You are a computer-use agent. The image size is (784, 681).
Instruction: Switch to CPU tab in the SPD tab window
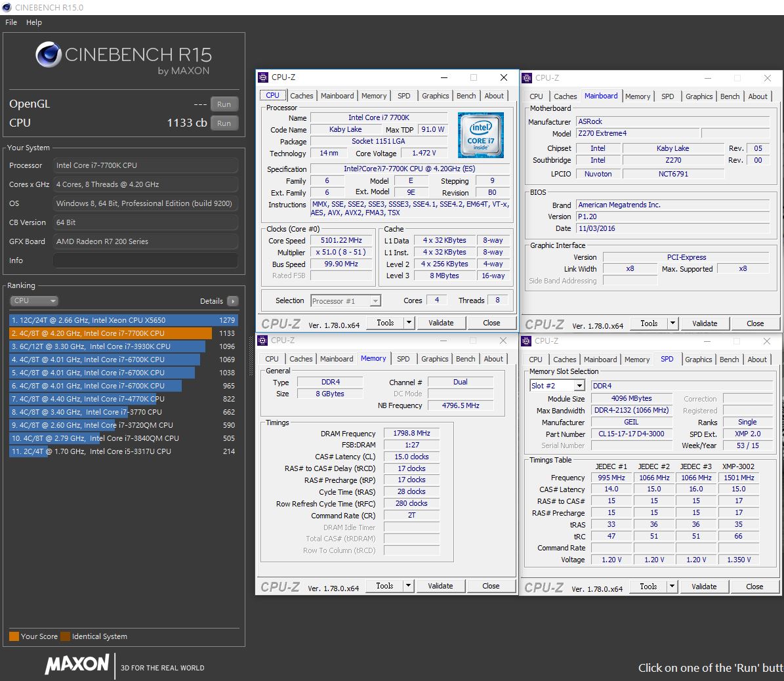(535, 360)
